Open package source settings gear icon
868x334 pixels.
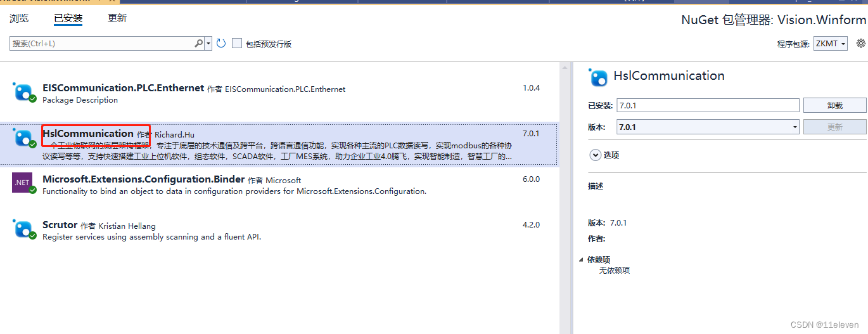tap(860, 43)
